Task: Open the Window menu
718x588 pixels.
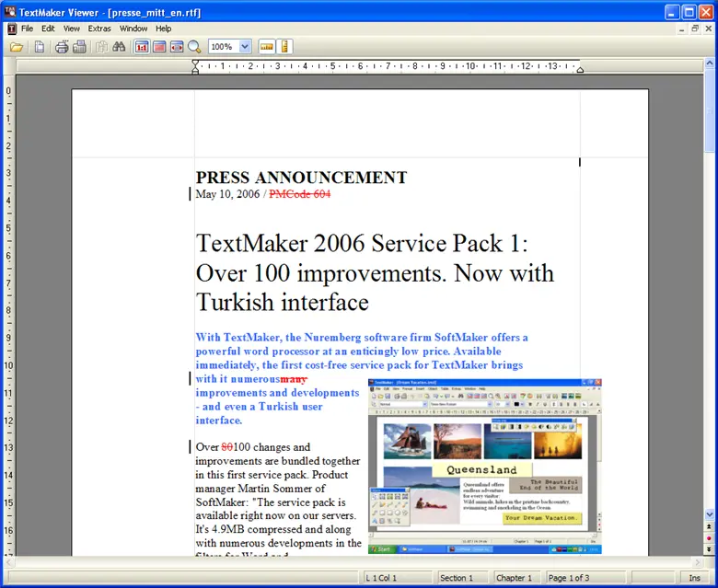Action: click(133, 29)
